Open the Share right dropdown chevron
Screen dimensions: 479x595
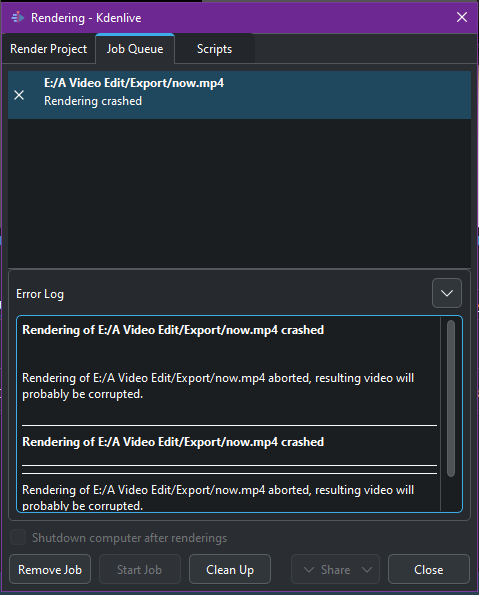367,570
